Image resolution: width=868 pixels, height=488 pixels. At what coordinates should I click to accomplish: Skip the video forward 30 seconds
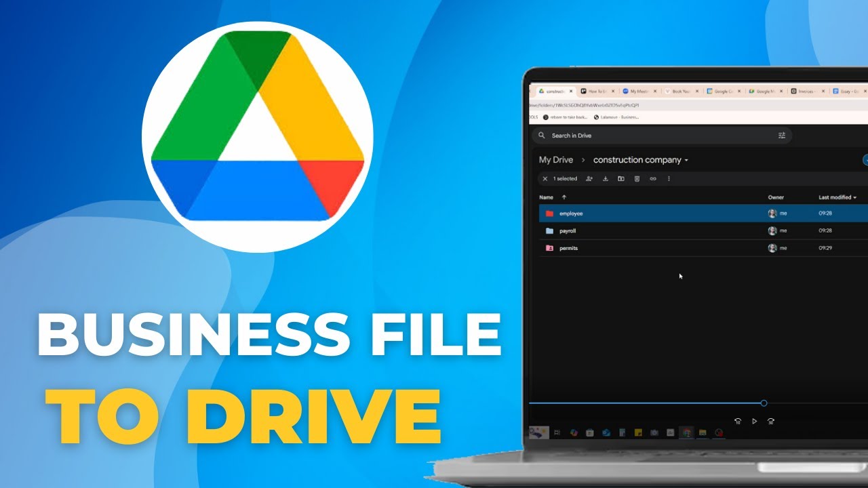tap(771, 421)
